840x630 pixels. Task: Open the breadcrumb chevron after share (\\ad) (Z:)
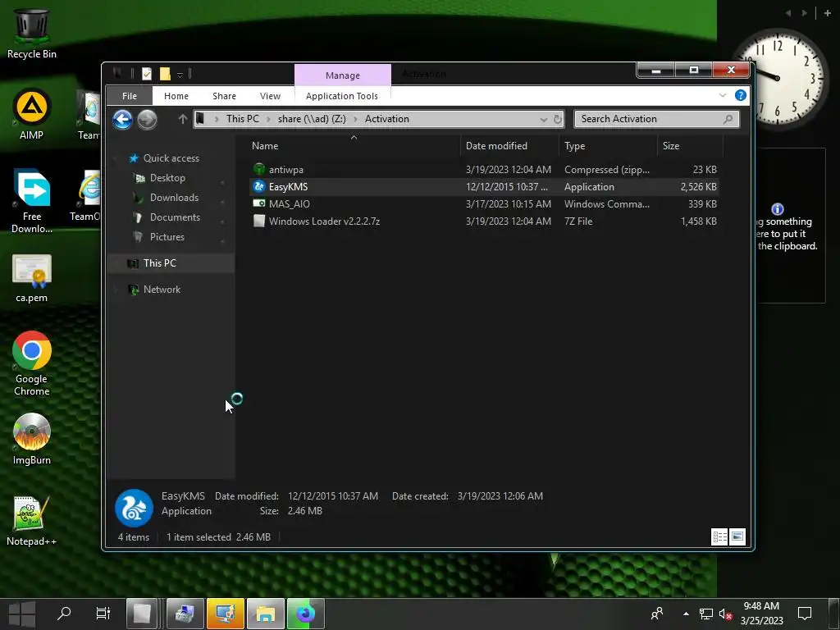[x=356, y=119]
